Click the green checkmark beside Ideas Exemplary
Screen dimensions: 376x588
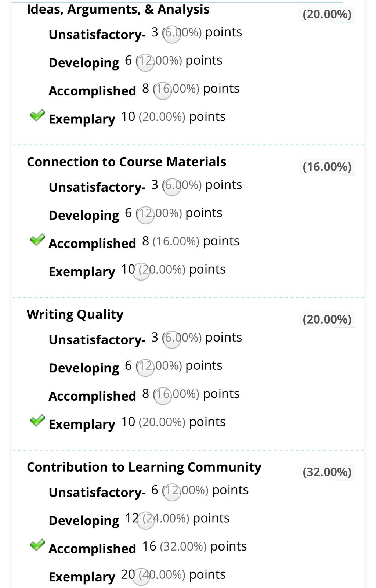tap(37, 115)
